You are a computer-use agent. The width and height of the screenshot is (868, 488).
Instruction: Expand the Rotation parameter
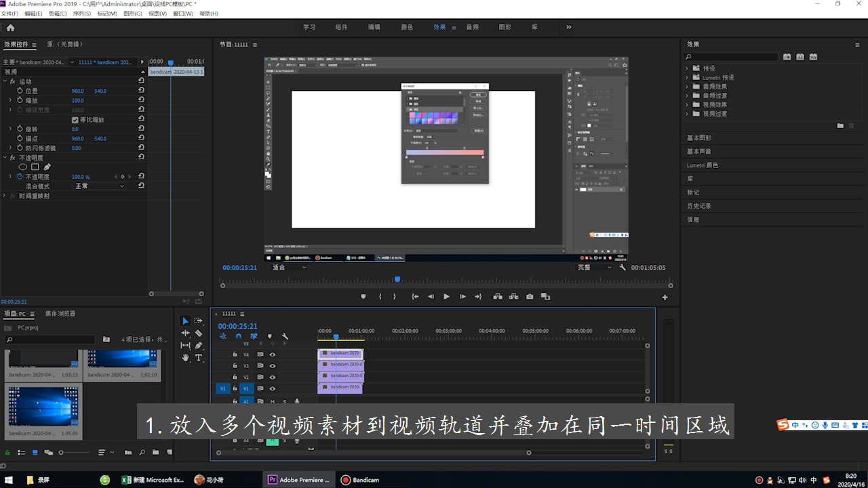10,129
